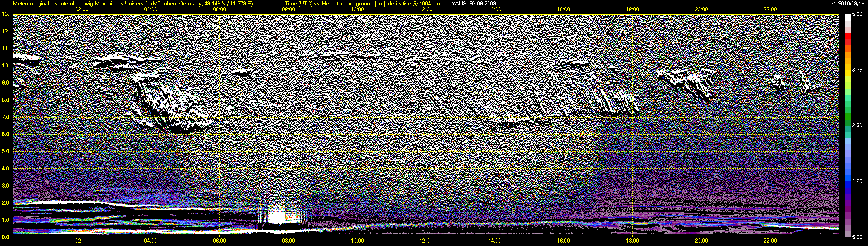Click the 7.0 height axis label
The width and height of the screenshot is (868, 246).
click(5, 117)
